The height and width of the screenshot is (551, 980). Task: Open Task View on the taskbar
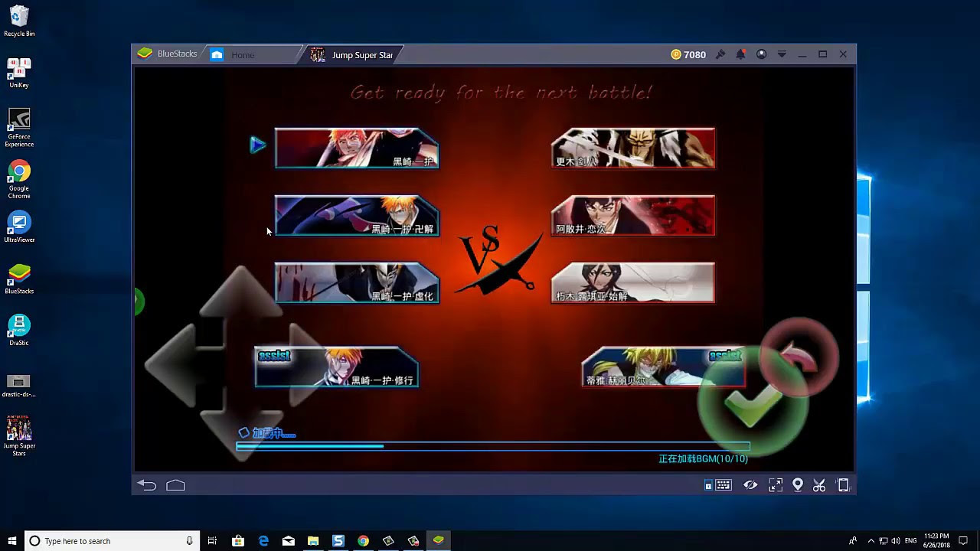[213, 541]
